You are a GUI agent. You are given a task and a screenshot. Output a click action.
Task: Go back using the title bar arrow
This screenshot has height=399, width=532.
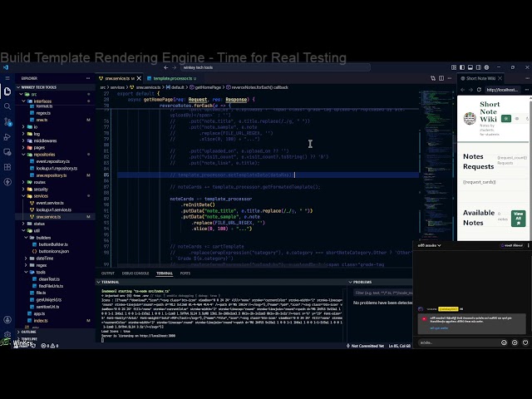coord(166,67)
